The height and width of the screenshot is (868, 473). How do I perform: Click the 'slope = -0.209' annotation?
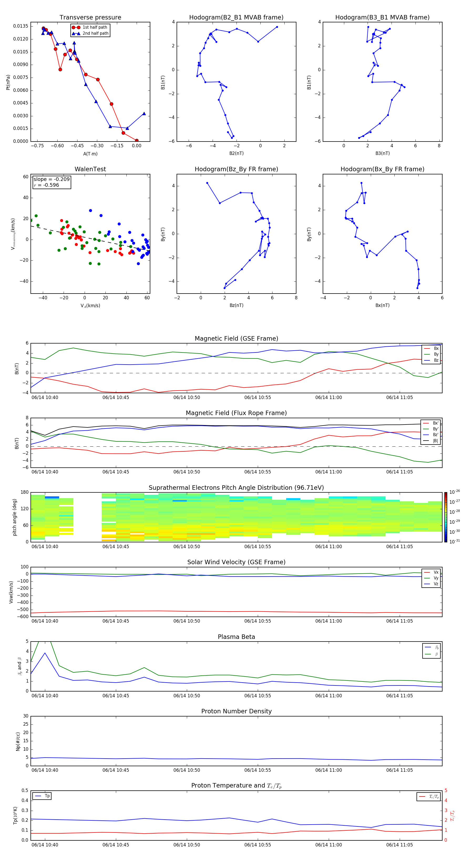(52, 179)
